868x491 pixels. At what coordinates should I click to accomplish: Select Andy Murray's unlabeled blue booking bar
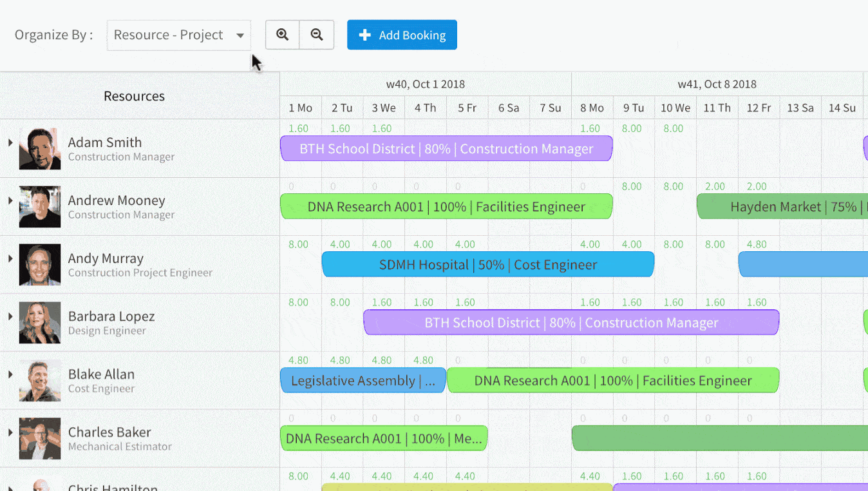[803, 264]
